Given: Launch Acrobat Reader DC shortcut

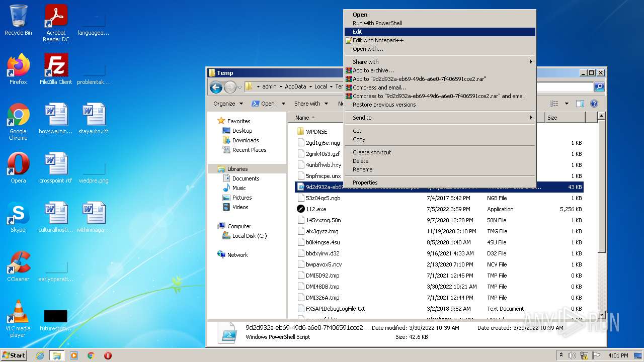Looking at the screenshot, I should pyautogui.click(x=56, y=23).
